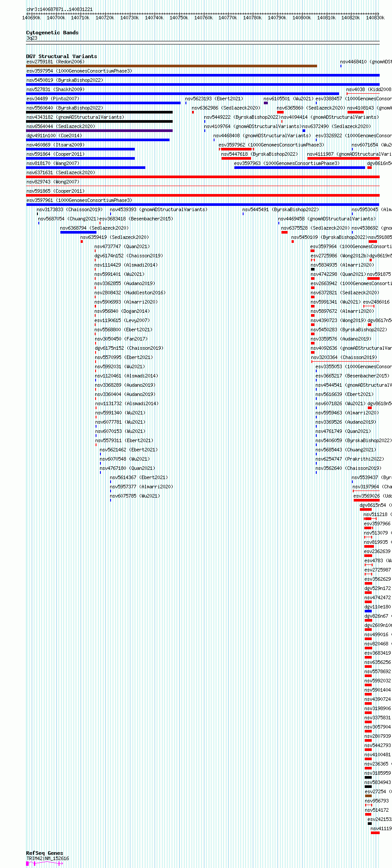Click nsv4468408 (gnomADStructuralVariants) label
Screen dimensions: 392x868
[263, 136]
